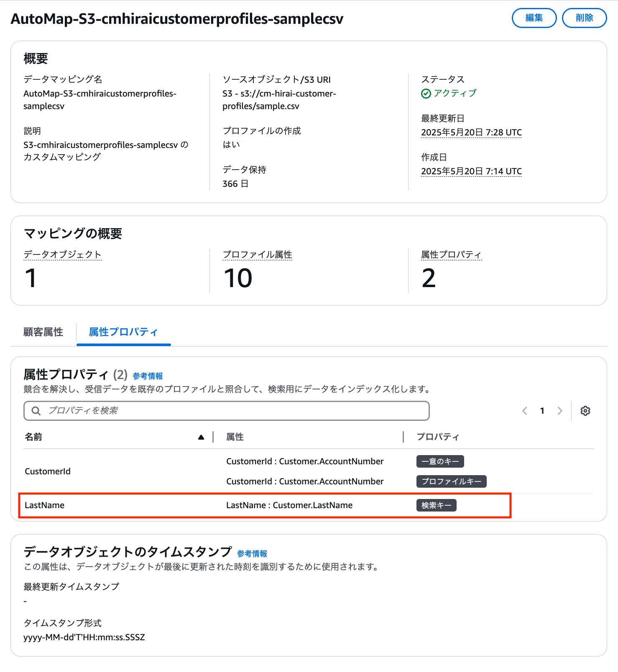Click the プロファイル属性 label
Screen dimensions: 618x672
click(257, 255)
